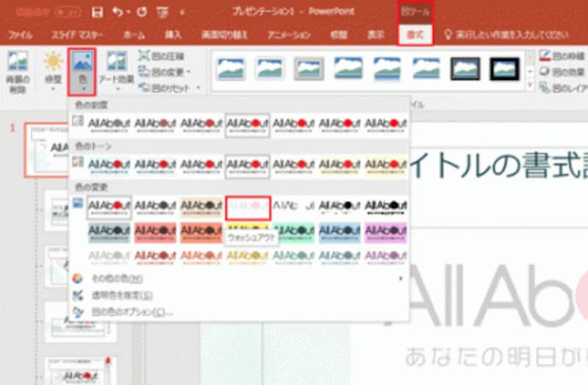Select the lowest saturation preset in 色の彩度
The height and width of the screenshot is (385, 588).
coord(109,125)
